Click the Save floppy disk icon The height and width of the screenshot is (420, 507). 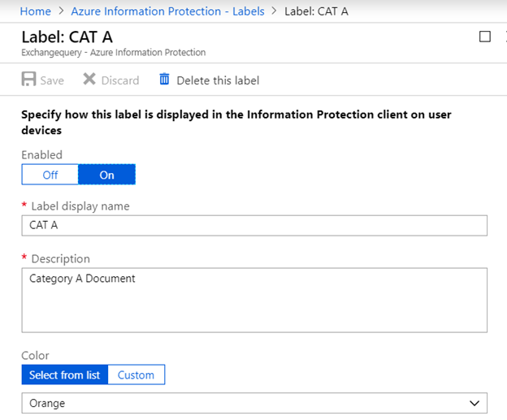pyautogui.click(x=28, y=80)
